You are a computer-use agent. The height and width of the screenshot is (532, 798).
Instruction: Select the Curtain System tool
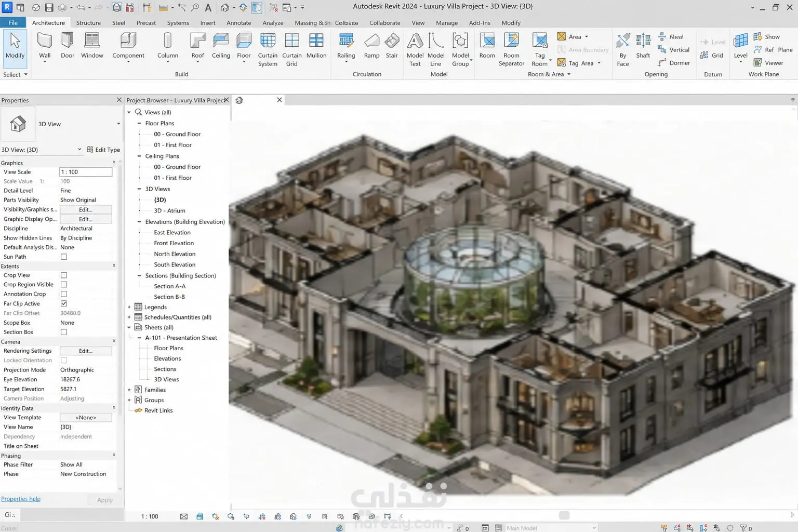pos(268,49)
